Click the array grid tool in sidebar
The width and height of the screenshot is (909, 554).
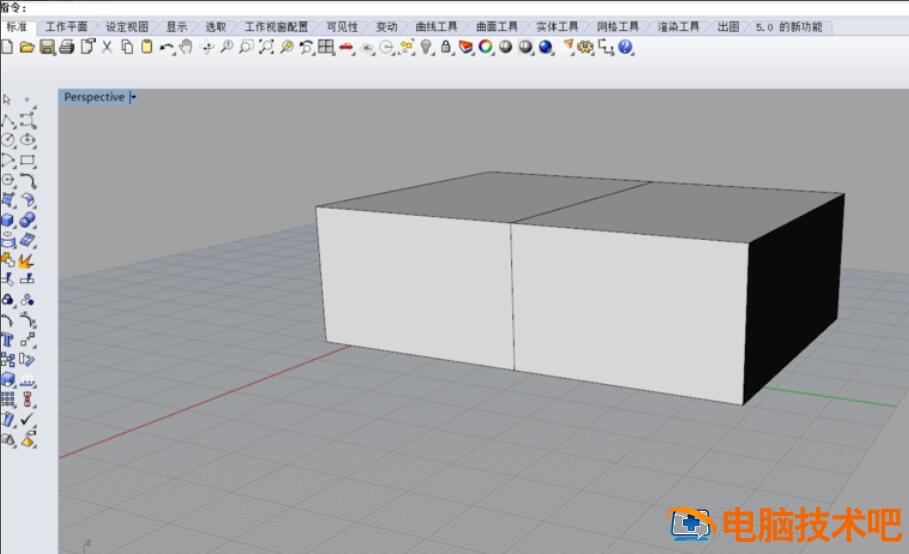[8, 399]
